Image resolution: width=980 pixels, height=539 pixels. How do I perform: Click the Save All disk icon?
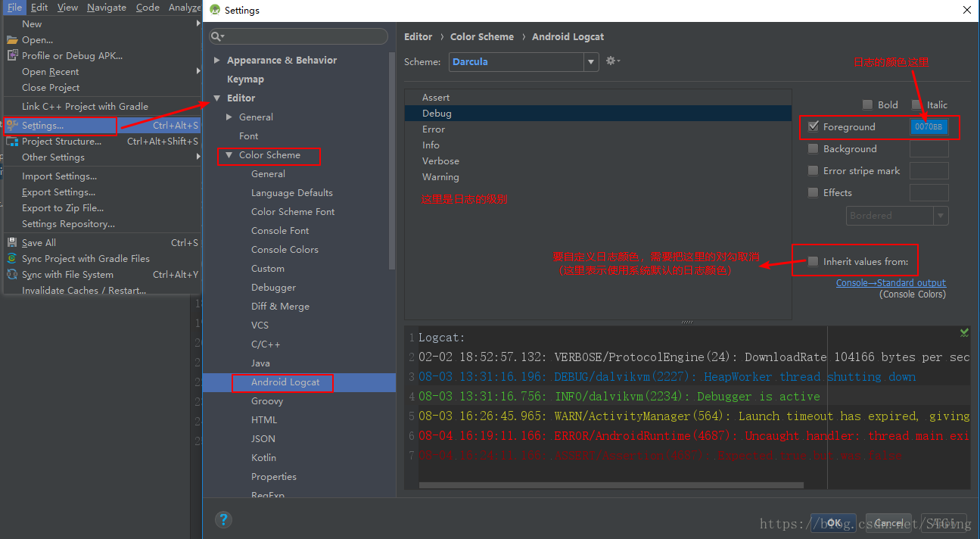[12, 243]
